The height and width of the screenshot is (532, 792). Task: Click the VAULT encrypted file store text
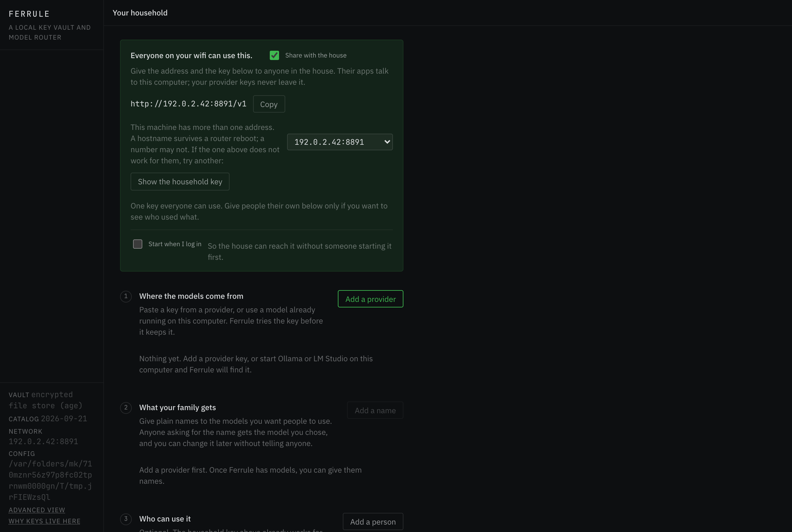[x=45, y=400]
